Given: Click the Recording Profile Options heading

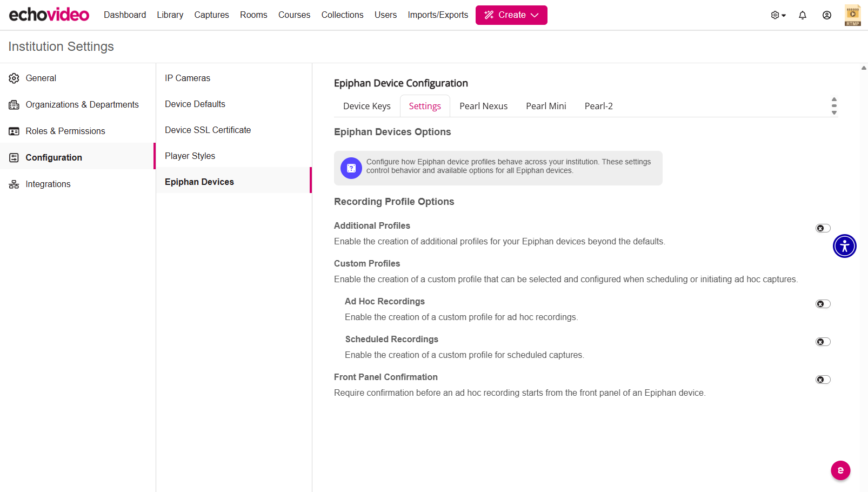Looking at the screenshot, I should 394,202.
